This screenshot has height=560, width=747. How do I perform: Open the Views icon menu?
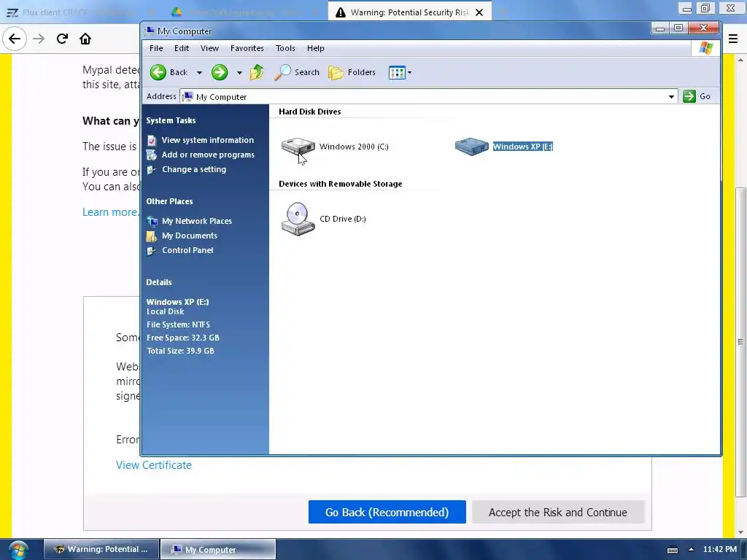tap(397, 72)
